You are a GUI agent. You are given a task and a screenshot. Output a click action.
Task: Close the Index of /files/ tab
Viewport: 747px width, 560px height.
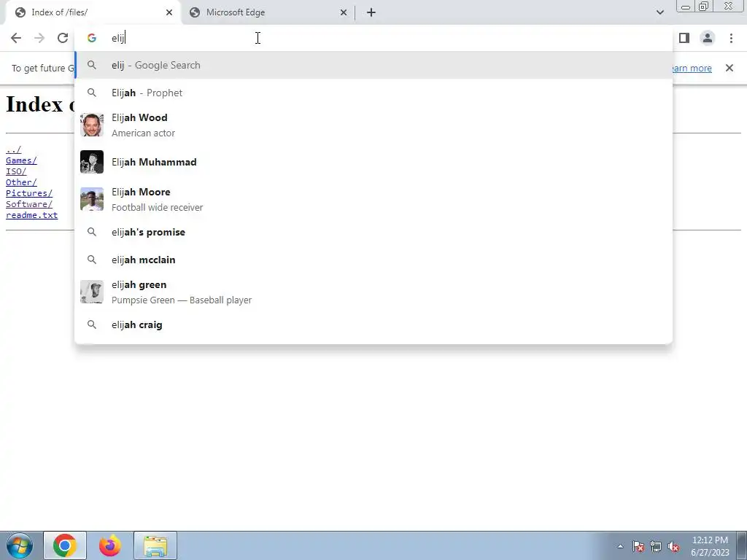(x=169, y=13)
